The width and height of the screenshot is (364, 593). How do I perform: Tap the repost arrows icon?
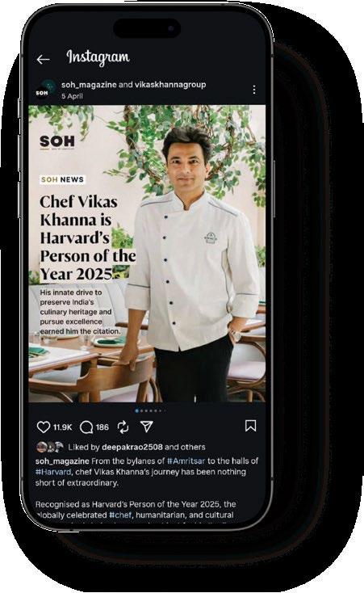[x=123, y=427]
